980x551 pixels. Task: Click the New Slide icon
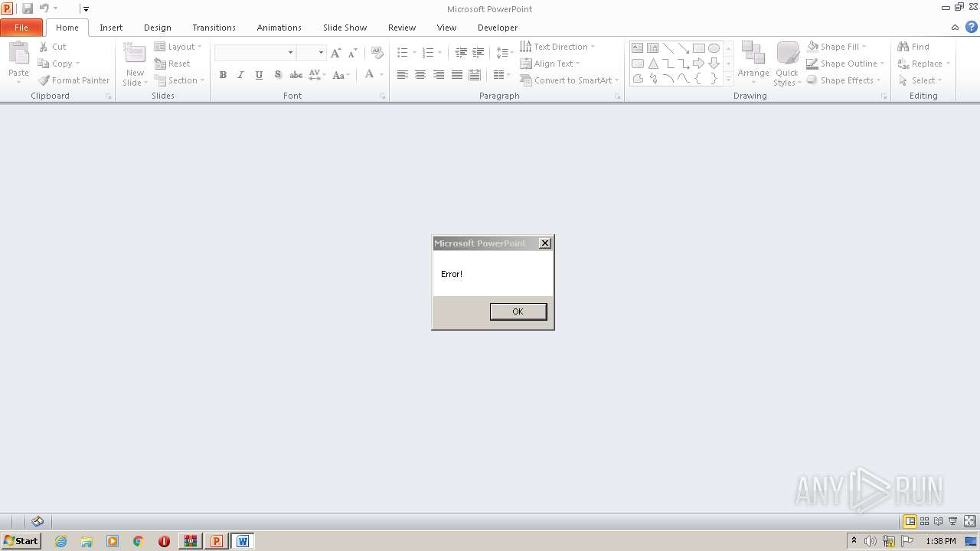pos(135,54)
